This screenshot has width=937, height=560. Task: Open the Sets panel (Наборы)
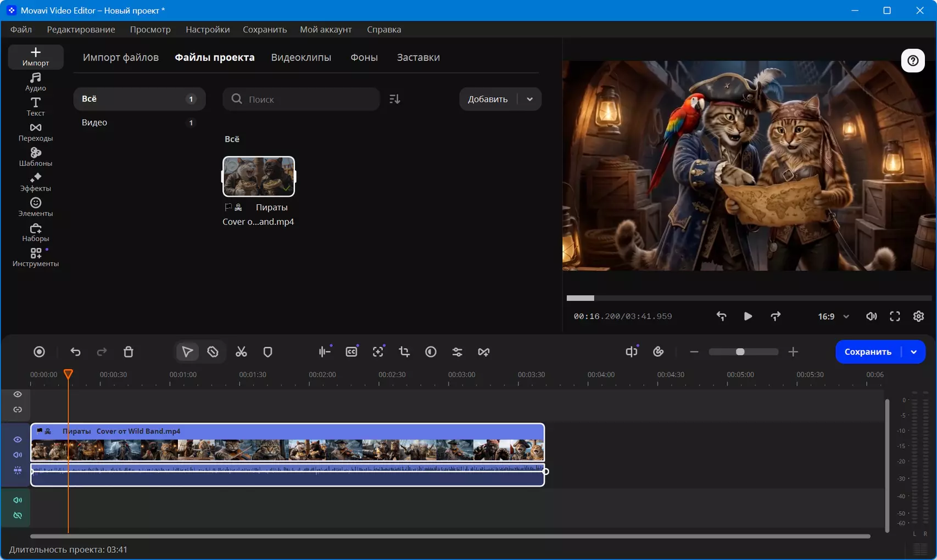[x=36, y=233]
